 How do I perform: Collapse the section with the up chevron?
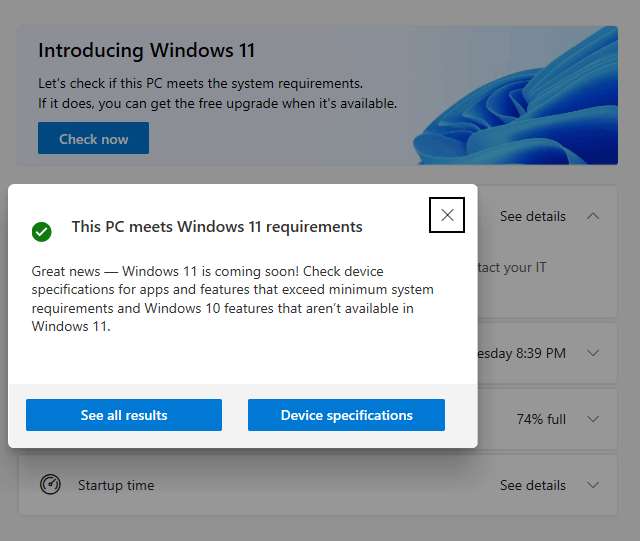pos(593,216)
